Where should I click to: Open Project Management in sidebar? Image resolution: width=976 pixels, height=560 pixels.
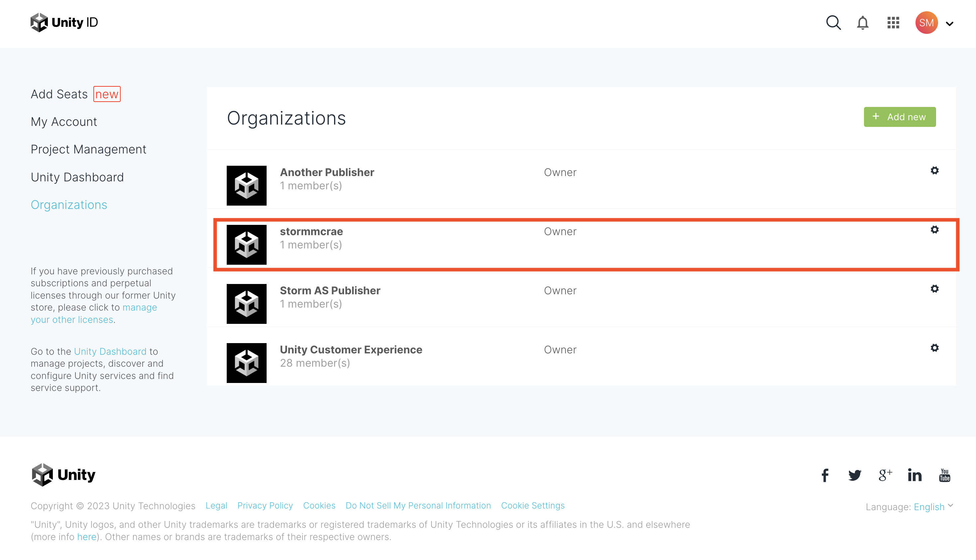click(88, 149)
